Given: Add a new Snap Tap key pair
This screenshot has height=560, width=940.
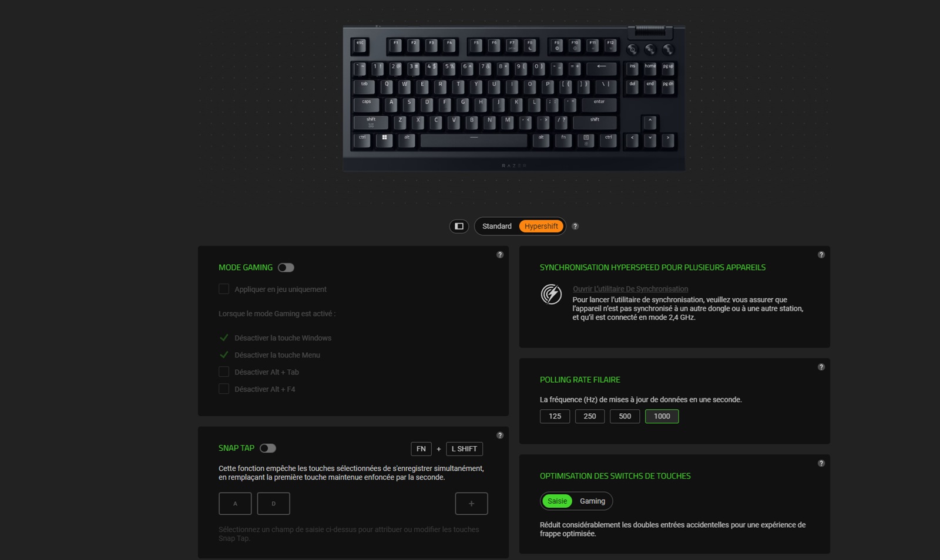Looking at the screenshot, I should click(x=471, y=504).
